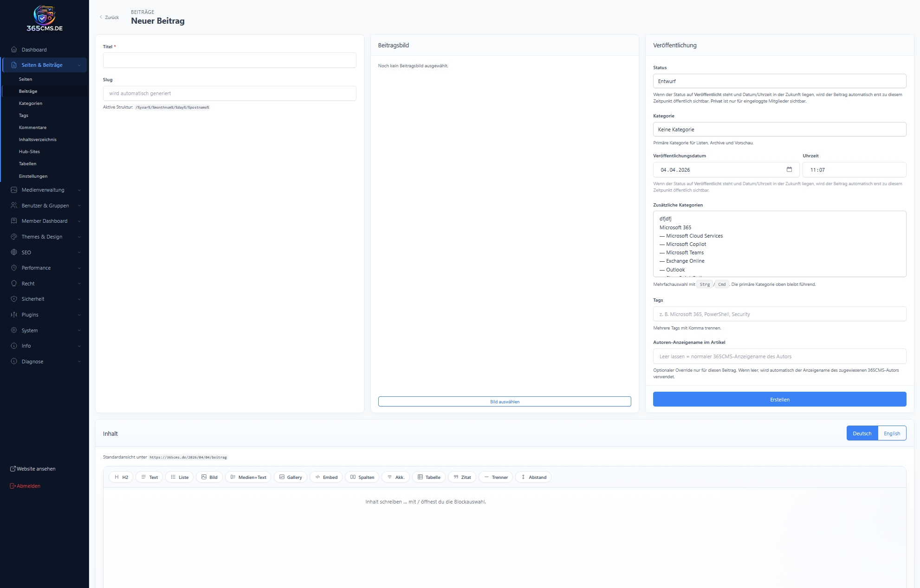The width and height of the screenshot is (920, 588).
Task: Open the Kategorie dropdown
Action: tap(779, 129)
